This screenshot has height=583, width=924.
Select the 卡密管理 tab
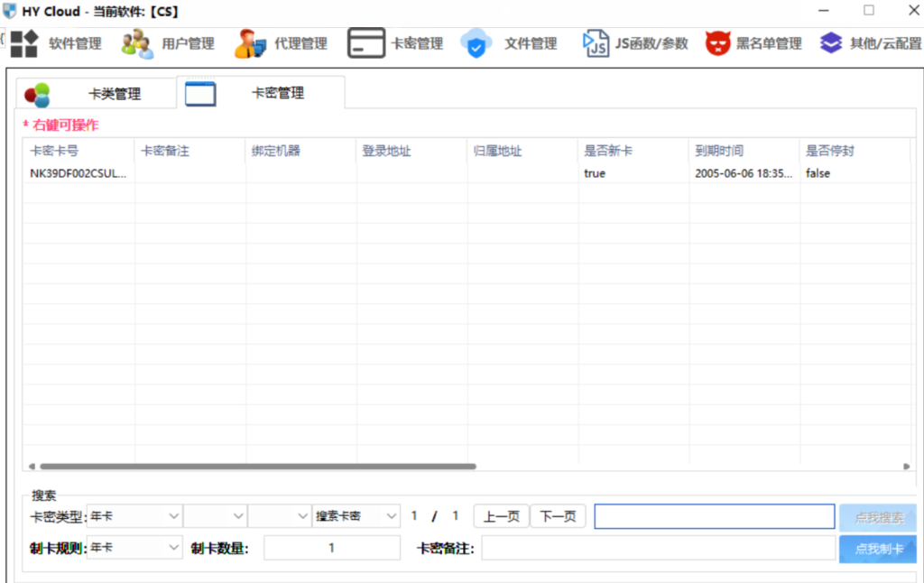[261, 93]
